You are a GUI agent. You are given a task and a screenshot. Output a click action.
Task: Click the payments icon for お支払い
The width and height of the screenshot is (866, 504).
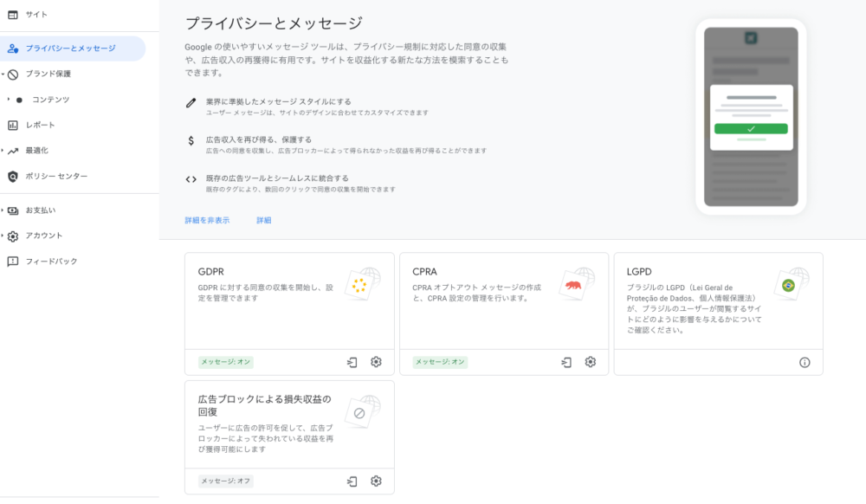click(13, 211)
